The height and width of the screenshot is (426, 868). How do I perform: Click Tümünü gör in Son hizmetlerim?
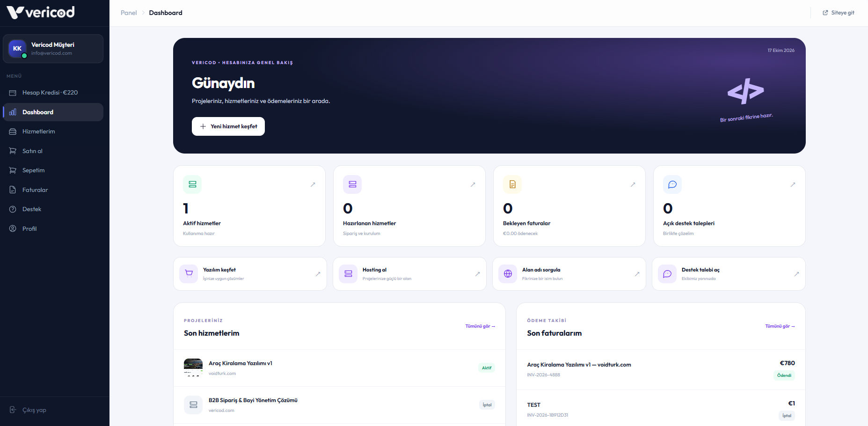[480, 326]
